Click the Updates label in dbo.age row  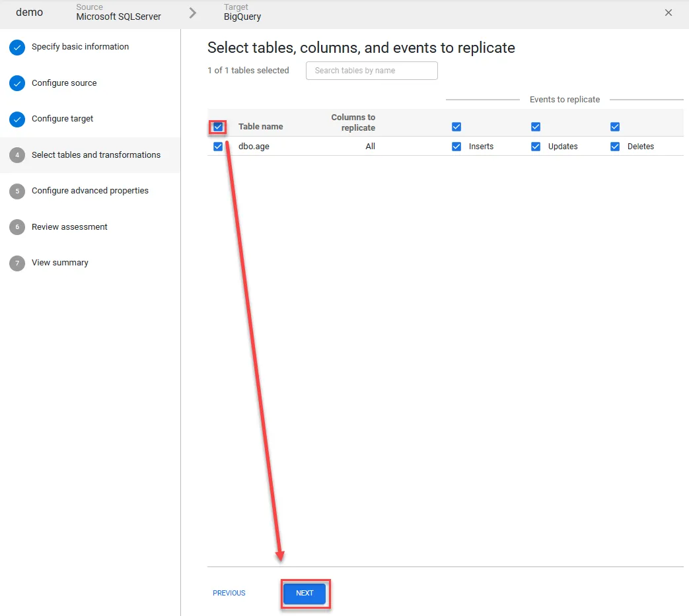pos(563,147)
